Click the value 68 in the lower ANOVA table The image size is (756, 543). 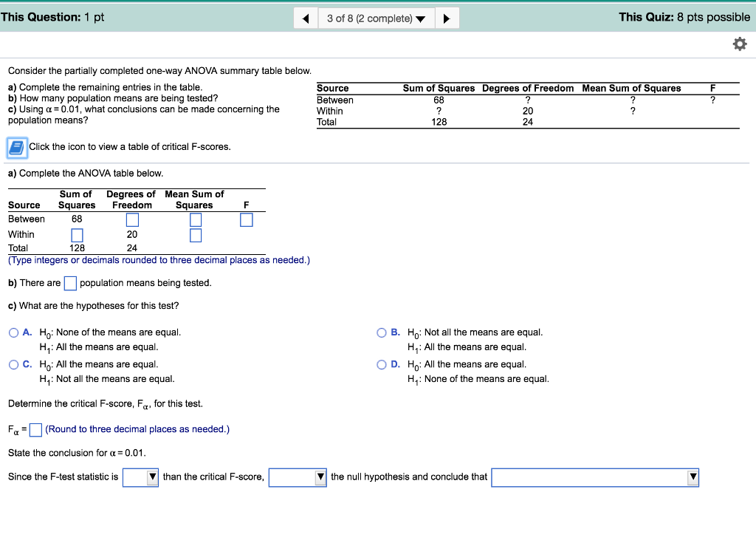(77, 219)
